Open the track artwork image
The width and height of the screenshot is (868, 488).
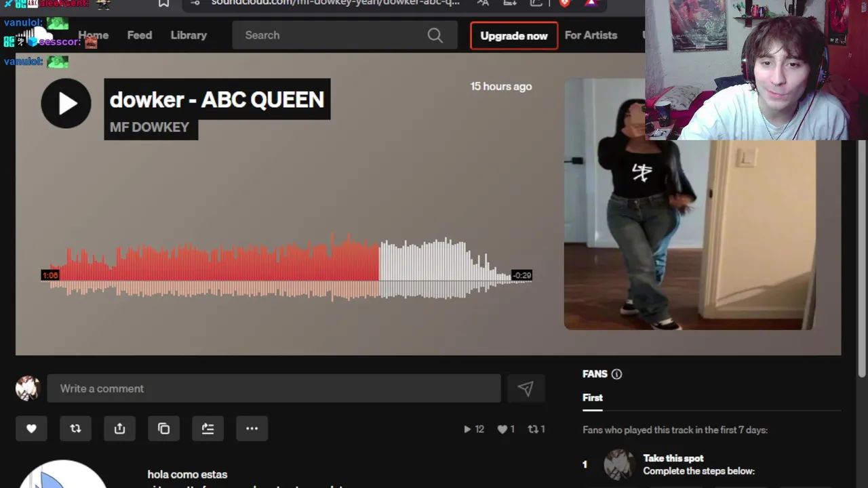pyautogui.click(x=689, y=204)
